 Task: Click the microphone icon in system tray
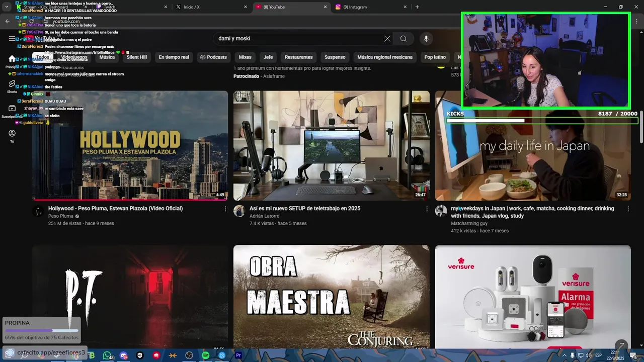(572, 355)
